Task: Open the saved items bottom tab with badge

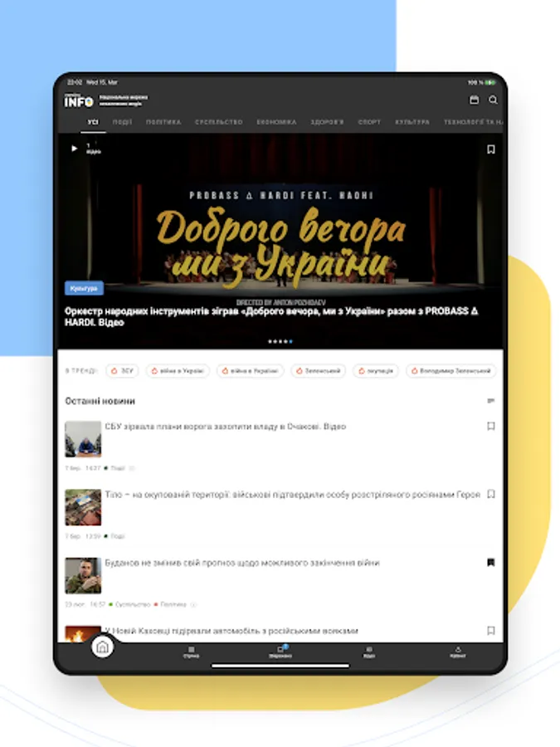Action: (280, 652)
